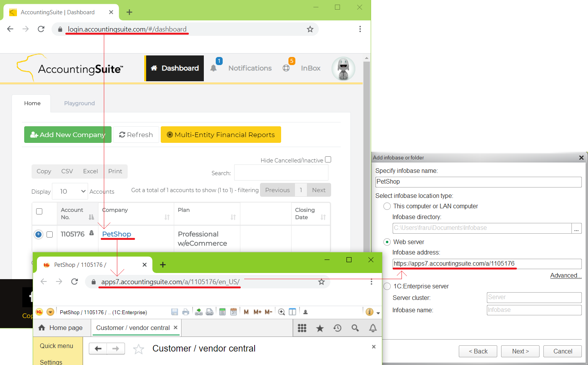The width and height of the screenshot is (588, 365).
Task: Click the search magnifier in 1C tools panel
Action: click(355, 328)
